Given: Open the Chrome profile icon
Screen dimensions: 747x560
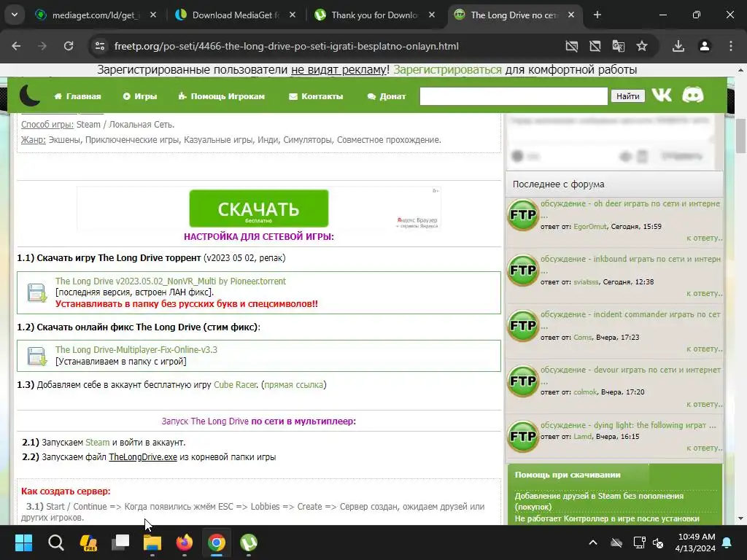Looking at the screenshot, I should click(x=705, y=46).
